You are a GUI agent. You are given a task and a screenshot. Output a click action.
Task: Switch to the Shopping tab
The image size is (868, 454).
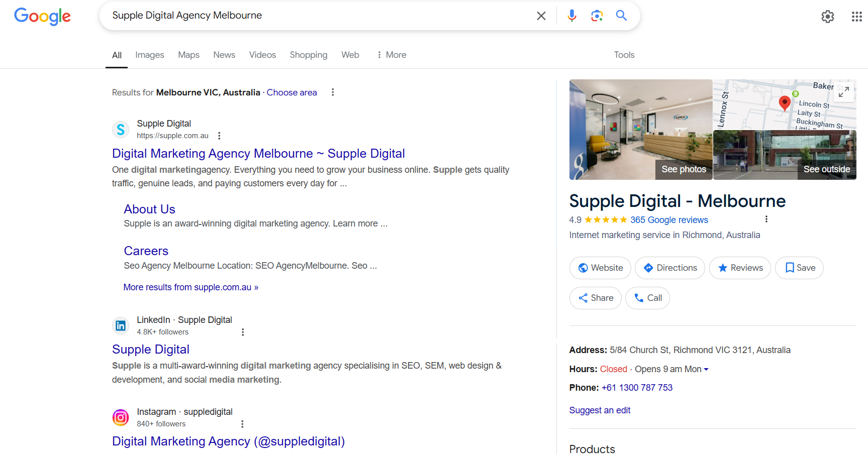[309, 55]
